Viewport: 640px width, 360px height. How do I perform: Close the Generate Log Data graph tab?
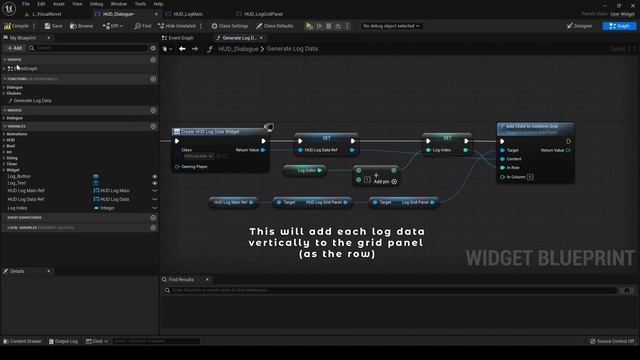tap(262, 38)
